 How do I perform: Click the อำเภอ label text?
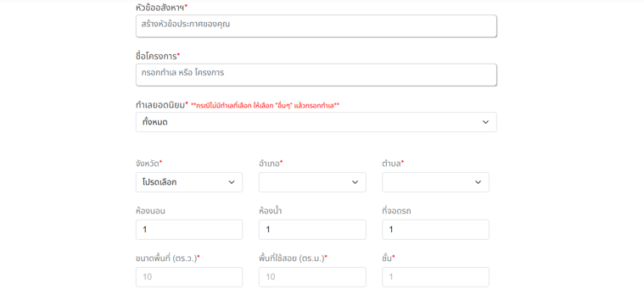pos(271,164)
